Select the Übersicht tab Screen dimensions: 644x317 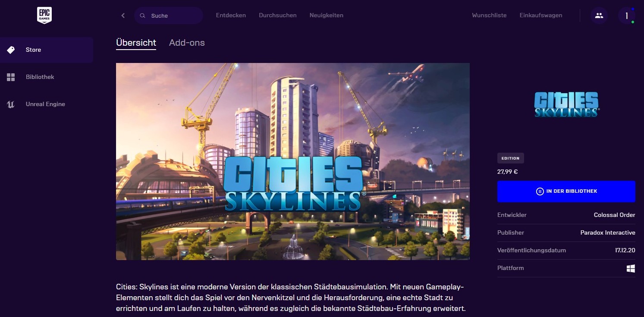coord(136,43)
